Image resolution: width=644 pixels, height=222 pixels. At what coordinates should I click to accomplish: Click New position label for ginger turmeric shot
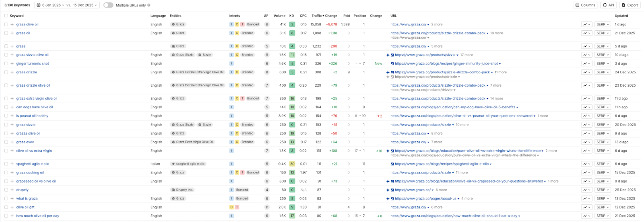click(x=378, y=64)
